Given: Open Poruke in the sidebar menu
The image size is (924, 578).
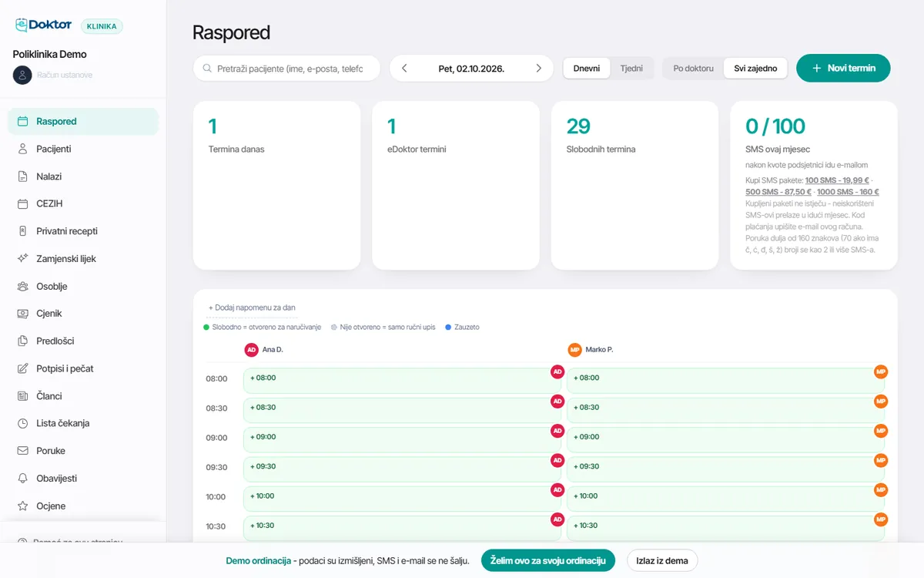Looking at the screenshot, I should click(83, 451).
